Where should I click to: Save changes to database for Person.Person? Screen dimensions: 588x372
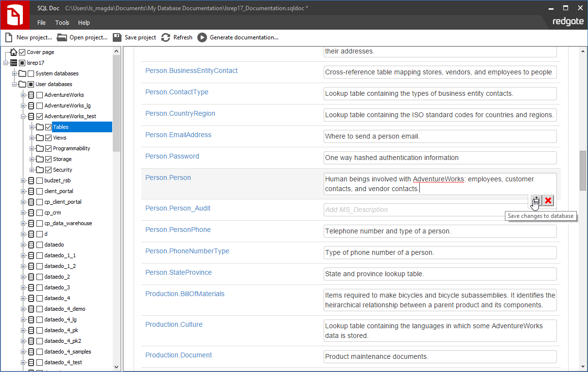tap(536, 200)
